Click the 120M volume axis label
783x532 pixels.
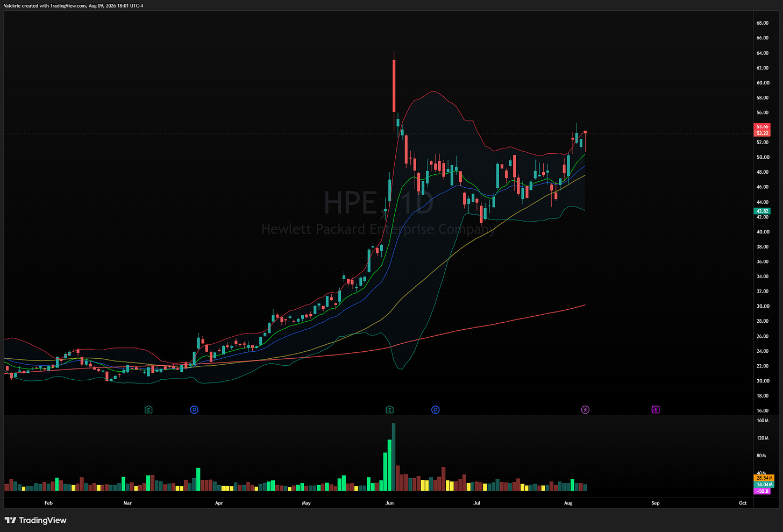click(x=763, y=438)
